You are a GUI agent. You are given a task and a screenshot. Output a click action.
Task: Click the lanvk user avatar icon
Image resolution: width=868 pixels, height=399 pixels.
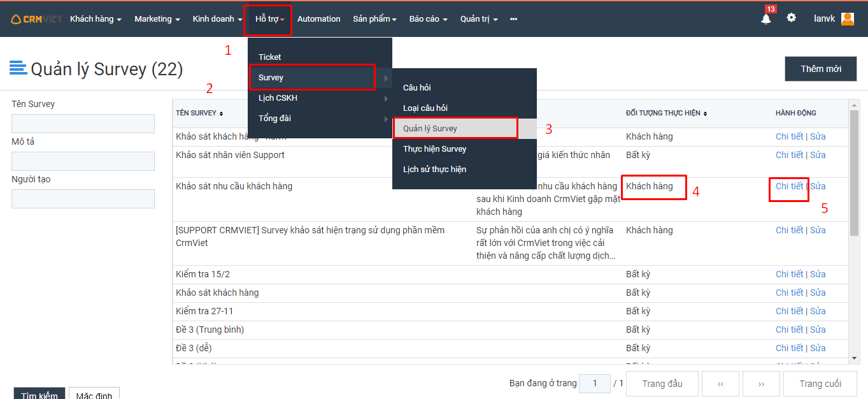coord(847,18)
